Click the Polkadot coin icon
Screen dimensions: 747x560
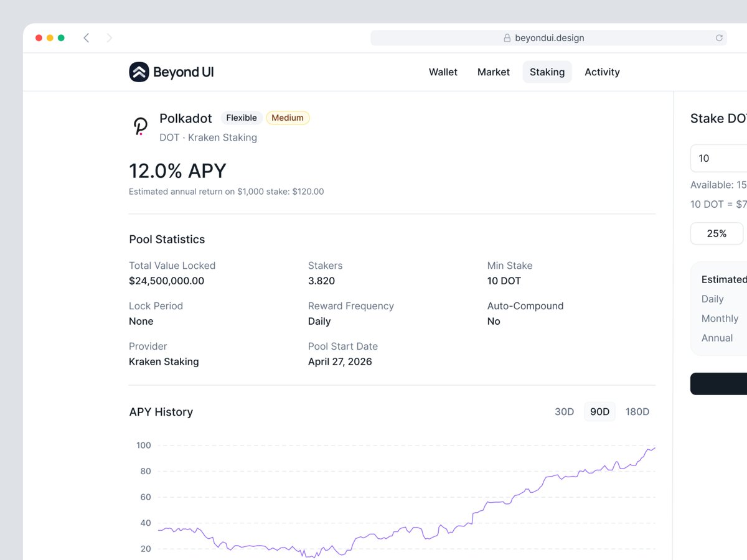141,126
